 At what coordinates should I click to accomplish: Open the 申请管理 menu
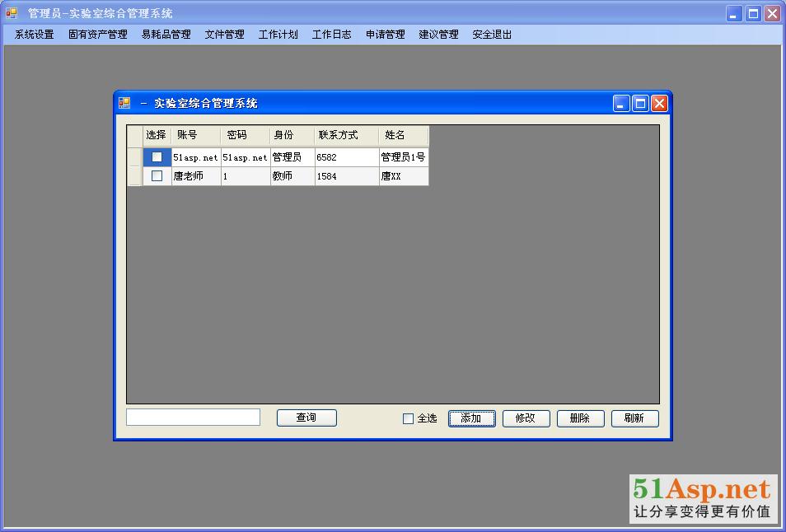pyautogui.click(x=386, y=35)
